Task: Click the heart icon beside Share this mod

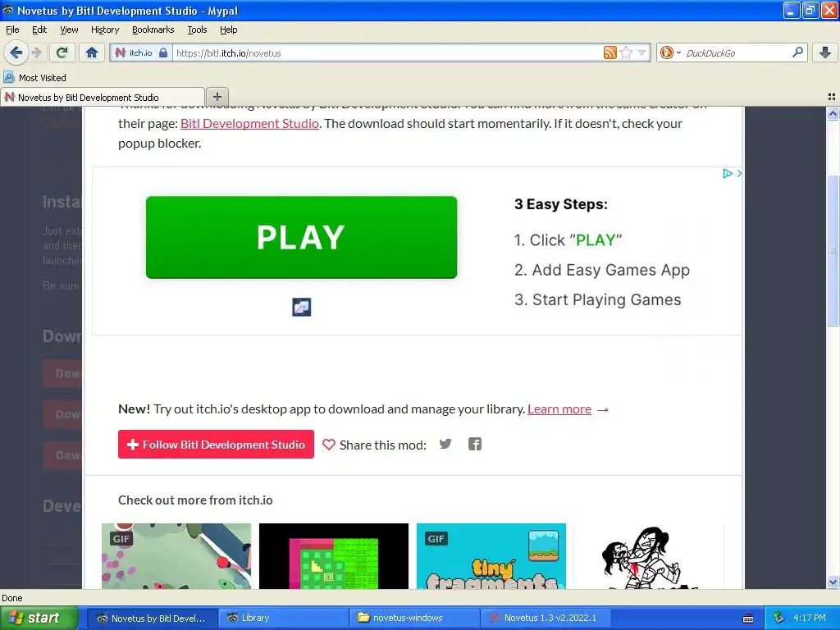Action: click(328, 445)
